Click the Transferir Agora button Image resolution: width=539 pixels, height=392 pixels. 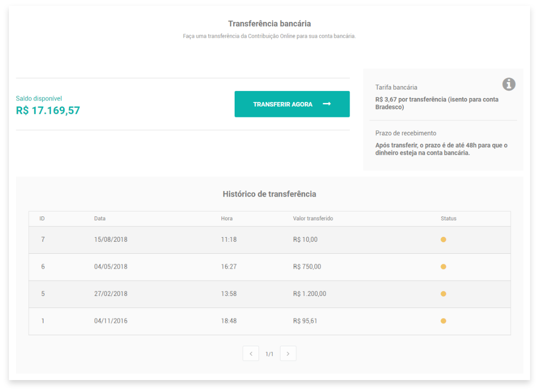(292, 104)
